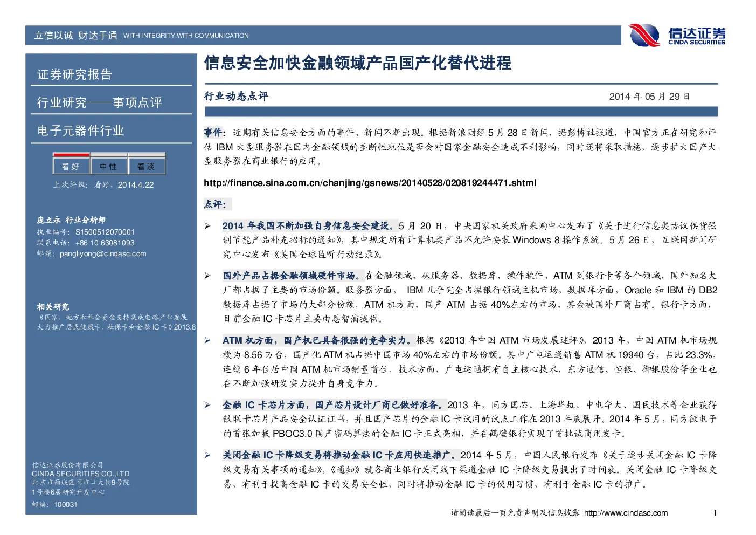Screen dimensions: 756x535
Task: Open the www.cindasc.com footer link
Action: point(626,513)
